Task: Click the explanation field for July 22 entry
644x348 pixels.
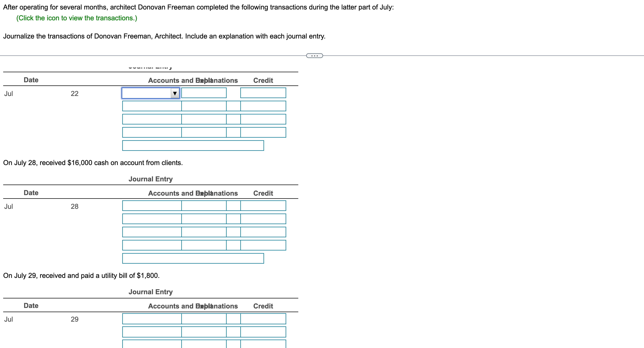Action: coord(193,146)
